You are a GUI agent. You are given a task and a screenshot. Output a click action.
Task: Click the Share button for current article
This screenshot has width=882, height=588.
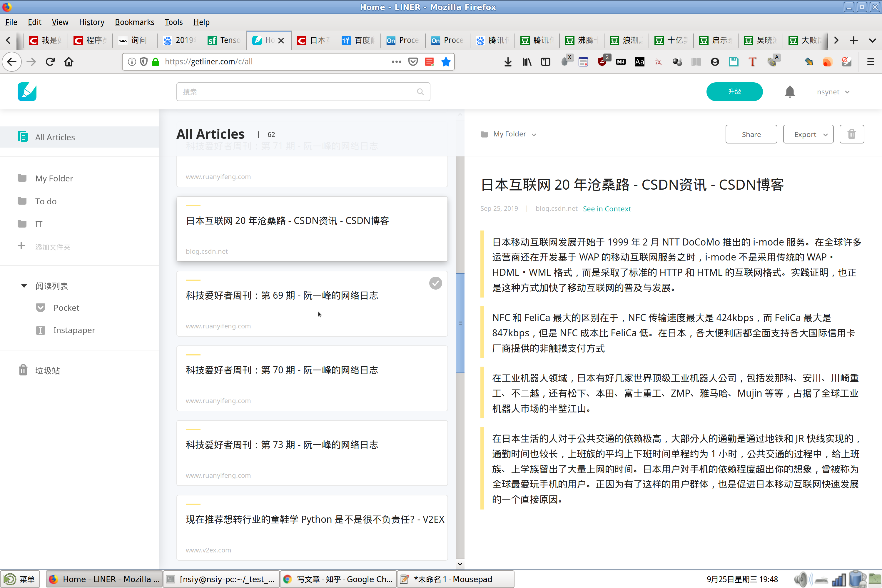pyautogui.click(x=751, y=134)
